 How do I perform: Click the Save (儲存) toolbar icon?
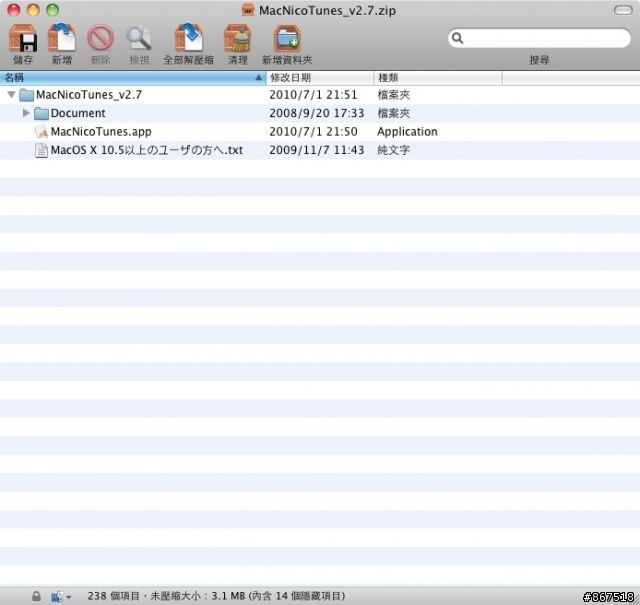pyautogui.click(x=23, y=38)
